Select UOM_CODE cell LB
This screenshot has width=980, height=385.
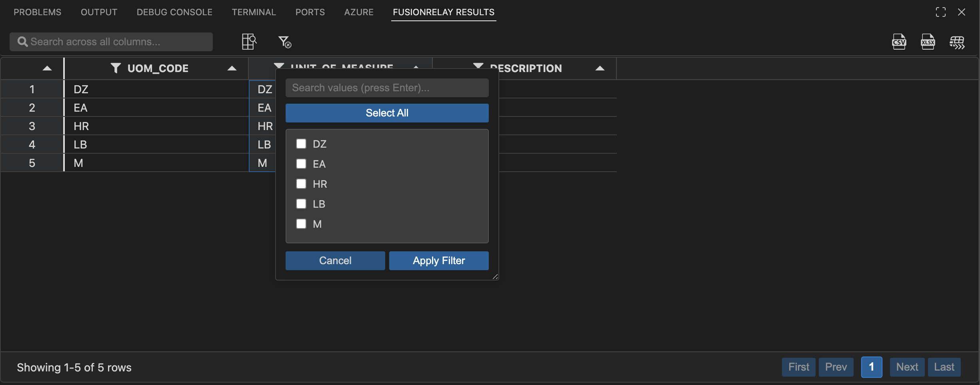pyautogui.click(x=156, y=144)
